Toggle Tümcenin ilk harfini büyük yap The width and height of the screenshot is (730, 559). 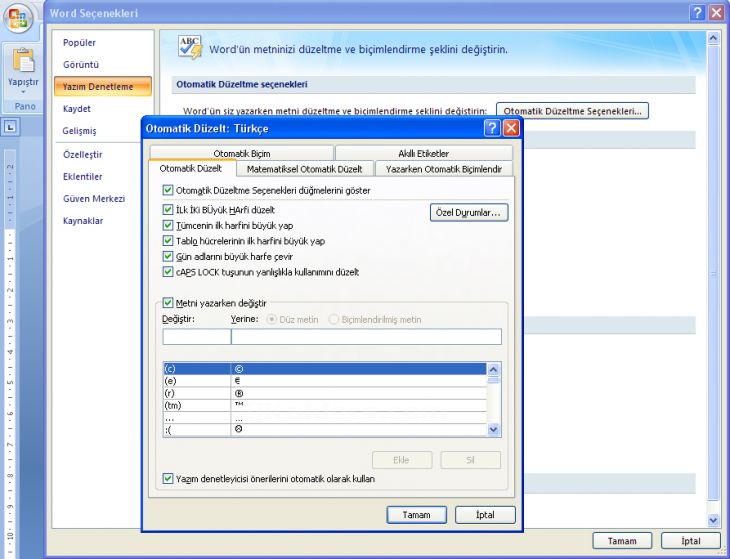click(168, 226)
